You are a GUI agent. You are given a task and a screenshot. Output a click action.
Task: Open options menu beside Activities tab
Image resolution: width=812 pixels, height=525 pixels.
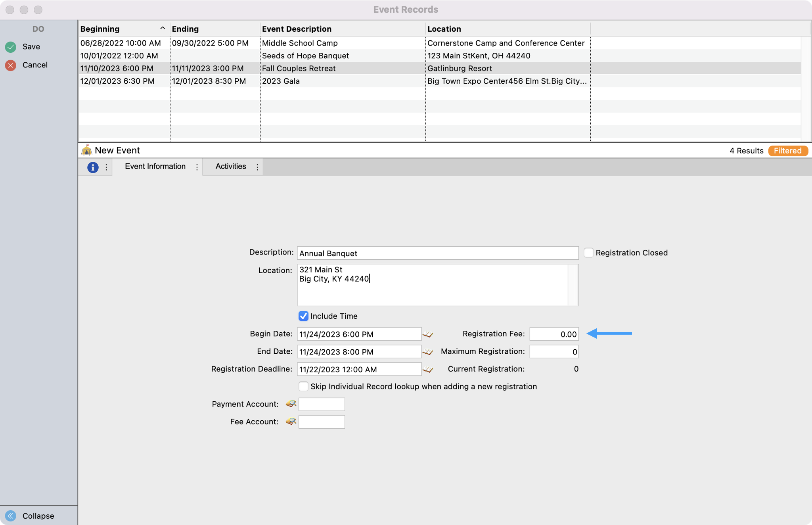(257, 167)
